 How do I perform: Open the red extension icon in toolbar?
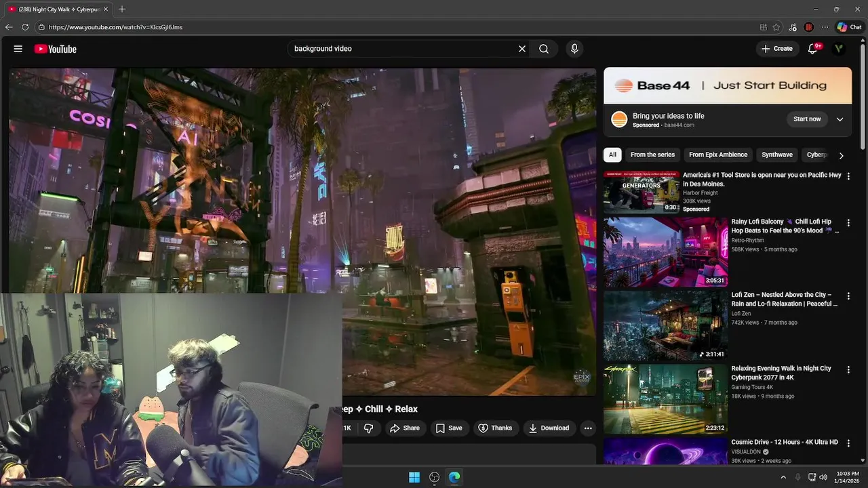pyautogui.click(x=808, y=27)
